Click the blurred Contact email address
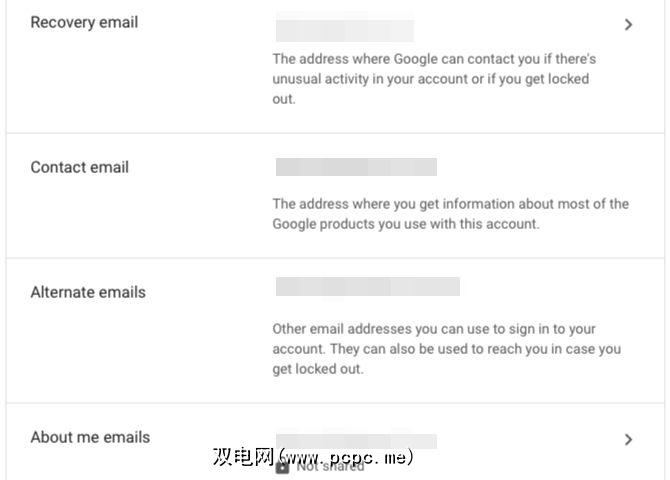Screen dimensions: 670x480 pyautogui.click(x=356, y=167)
